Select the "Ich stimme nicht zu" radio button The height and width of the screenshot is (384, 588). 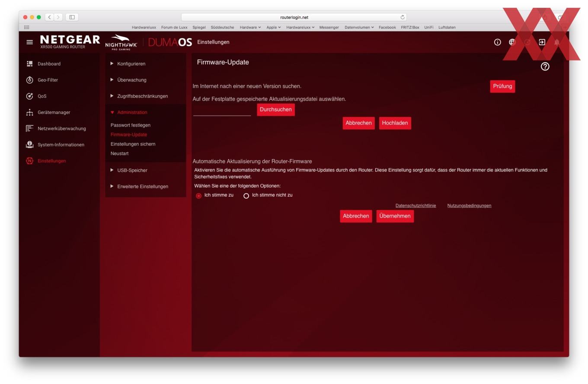(x=246, y=196)
